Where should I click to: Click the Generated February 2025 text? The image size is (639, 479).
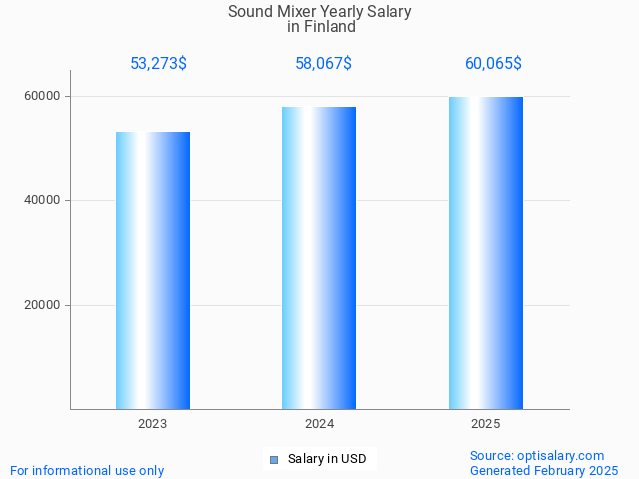(544, 470)
